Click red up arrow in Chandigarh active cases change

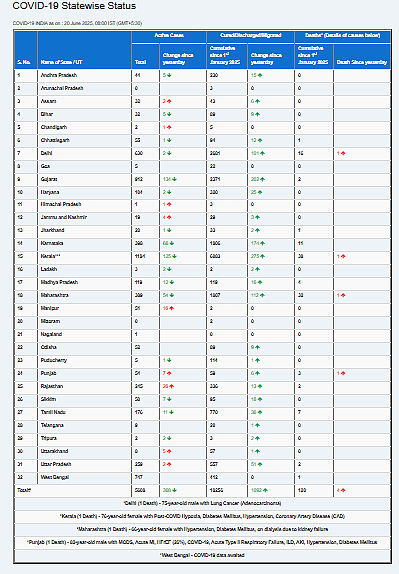coord(169,127)
